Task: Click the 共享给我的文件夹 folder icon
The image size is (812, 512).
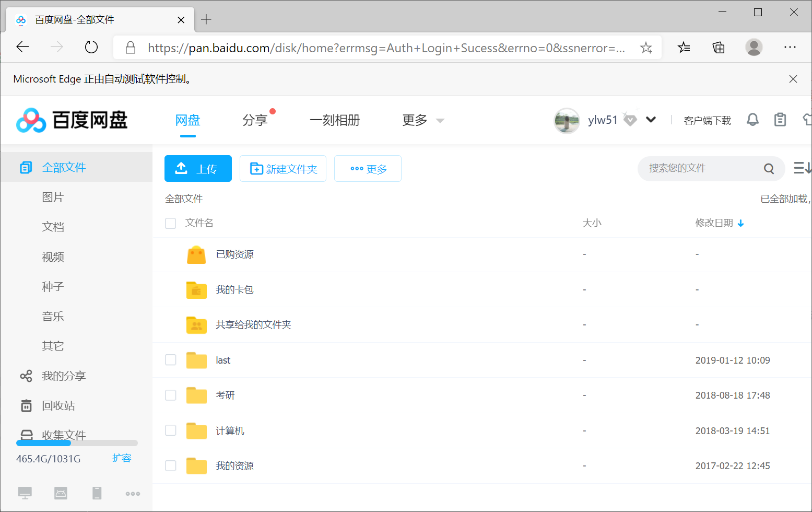Action: point(196,325)
